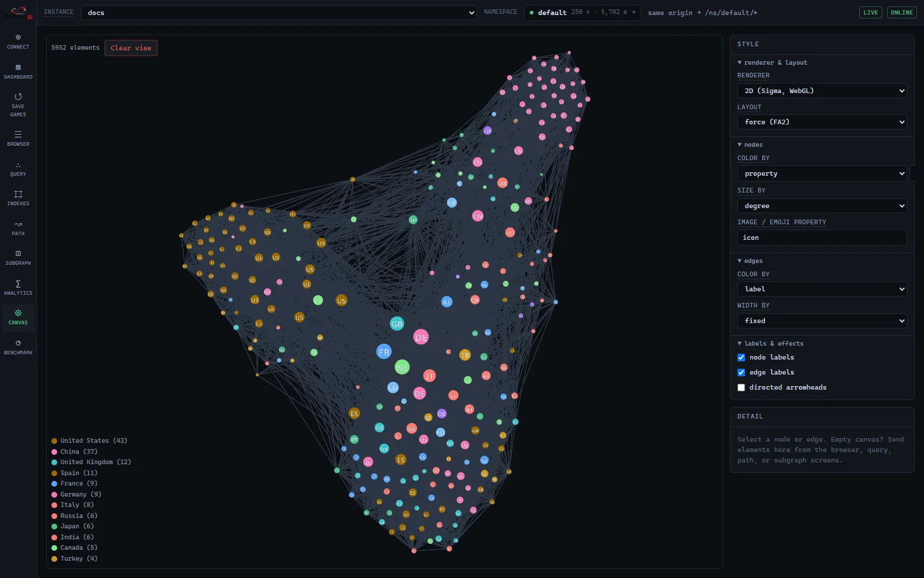This screenshot has width=924, height=578.
Task: Open the Analytics sidebar icon
Action: point(18,288)
